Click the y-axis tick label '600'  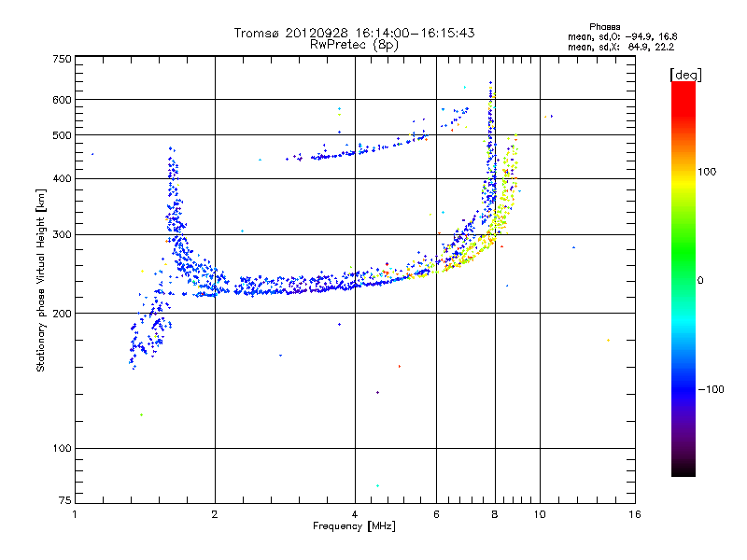pyautogui.click(x=62, y=100)
